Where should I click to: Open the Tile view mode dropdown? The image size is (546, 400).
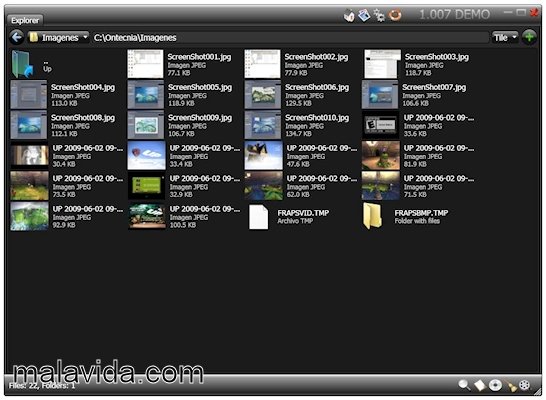tap(505, 37)
